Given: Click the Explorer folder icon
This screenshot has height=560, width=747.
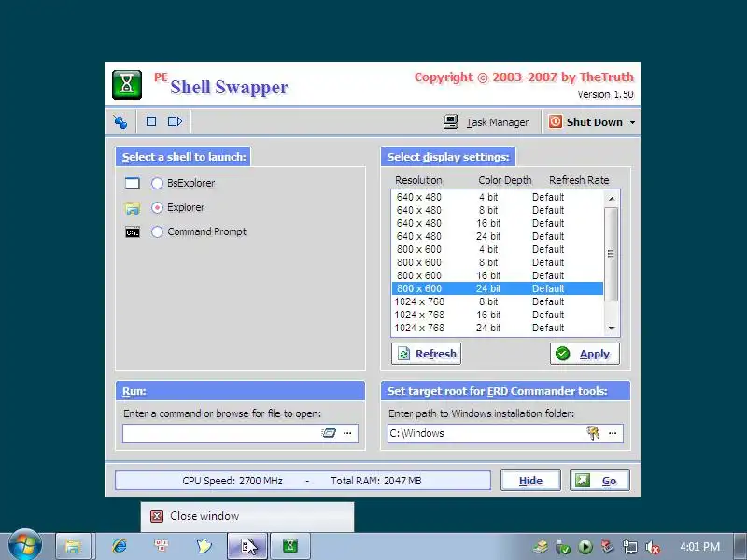Looking at the screenshot, I should coord(133,208).
